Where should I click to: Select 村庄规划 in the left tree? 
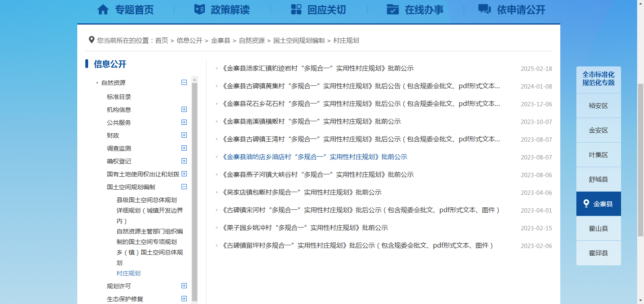(128, 273)
